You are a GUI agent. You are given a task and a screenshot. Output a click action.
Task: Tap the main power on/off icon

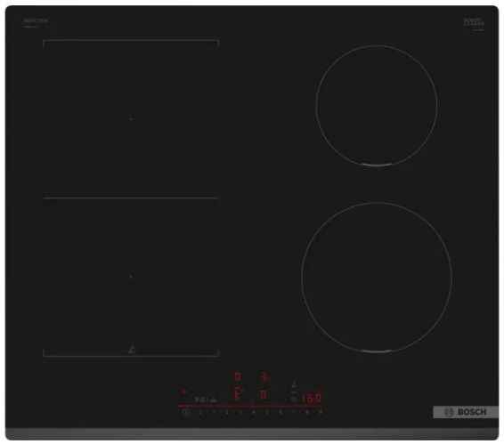point(186,412)
